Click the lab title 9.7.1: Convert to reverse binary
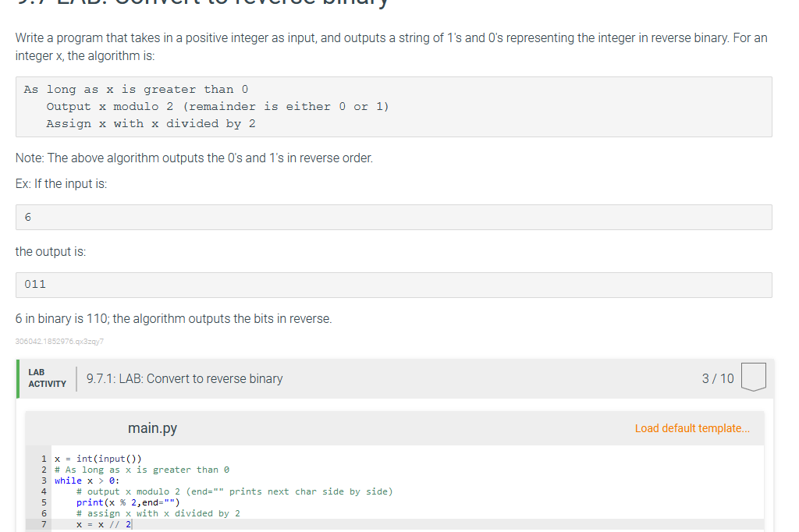The height and width of the screenshot is (532, 799). 184,378
